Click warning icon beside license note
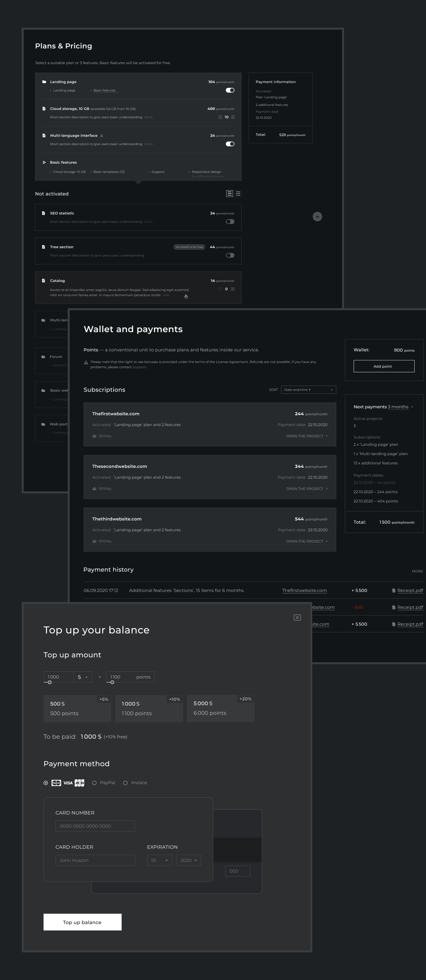426x980 pixels. (86, 363)
